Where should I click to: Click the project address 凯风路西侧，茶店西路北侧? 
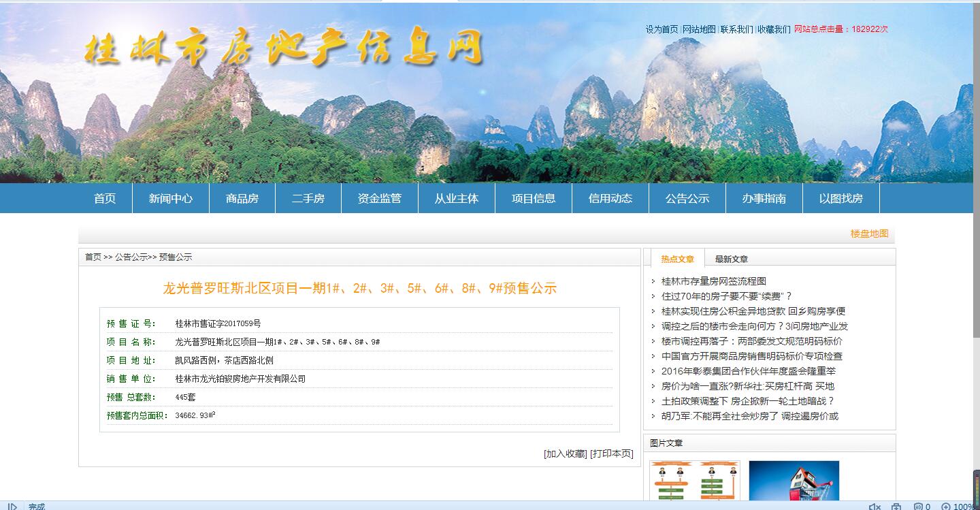224,360
